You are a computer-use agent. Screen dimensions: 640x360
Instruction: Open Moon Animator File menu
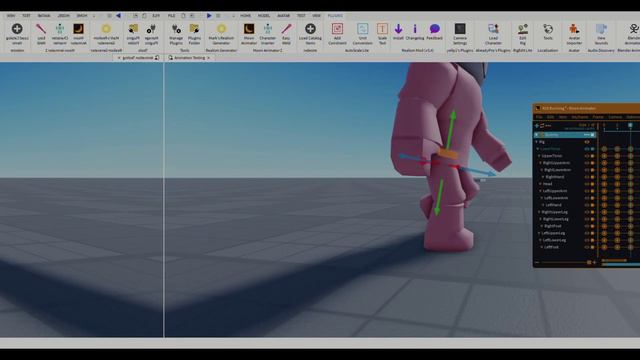click(x=539, y=117)
